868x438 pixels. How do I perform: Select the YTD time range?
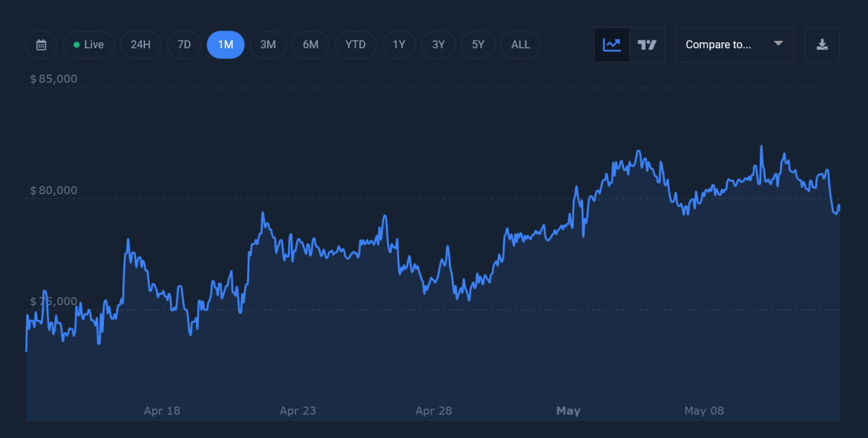355,45
